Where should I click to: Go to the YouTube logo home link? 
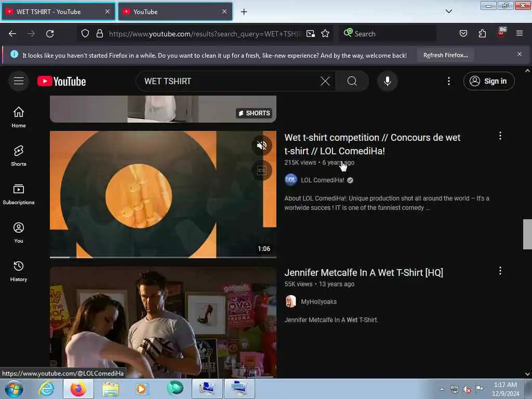(61, 82)
